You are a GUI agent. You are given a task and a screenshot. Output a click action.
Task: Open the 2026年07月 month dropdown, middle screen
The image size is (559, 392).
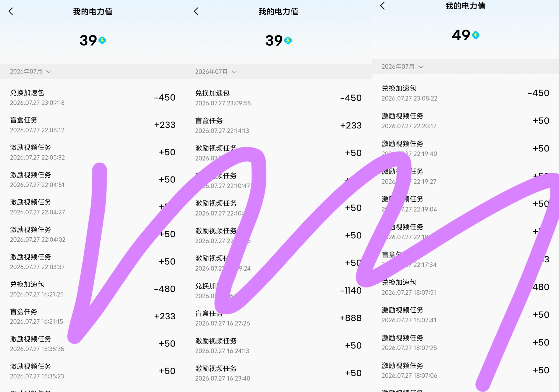pyautogui.click(x=216, y=72)
